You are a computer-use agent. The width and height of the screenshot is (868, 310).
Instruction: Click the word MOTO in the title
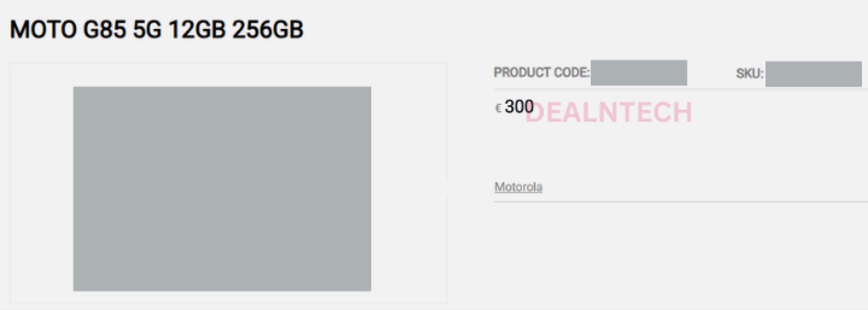pyautogui.click(x=43, y=30)
